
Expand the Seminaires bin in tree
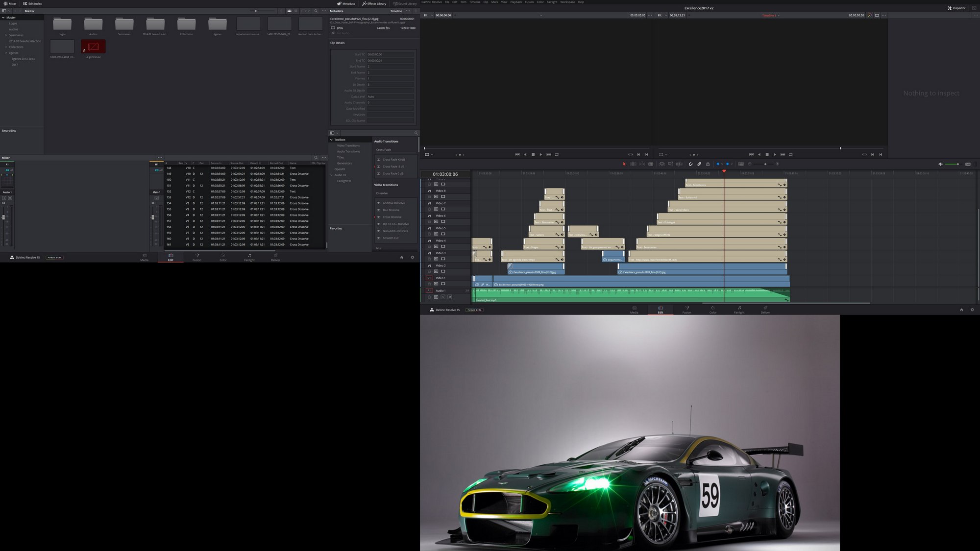(6, 35)
